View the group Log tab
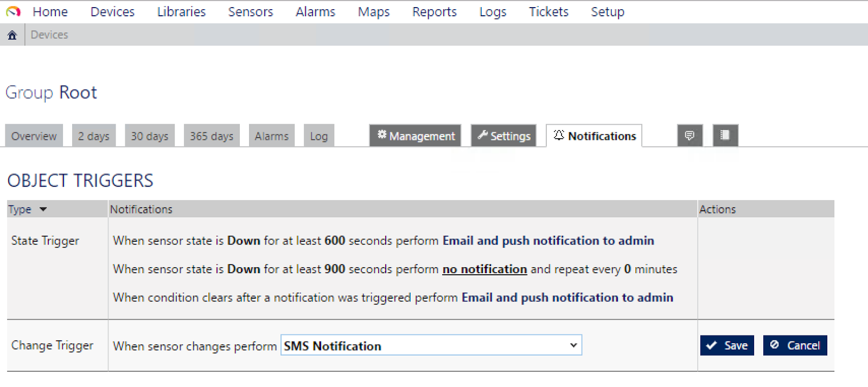The width and height of the screenshot is (868, 387). (318, 136)
